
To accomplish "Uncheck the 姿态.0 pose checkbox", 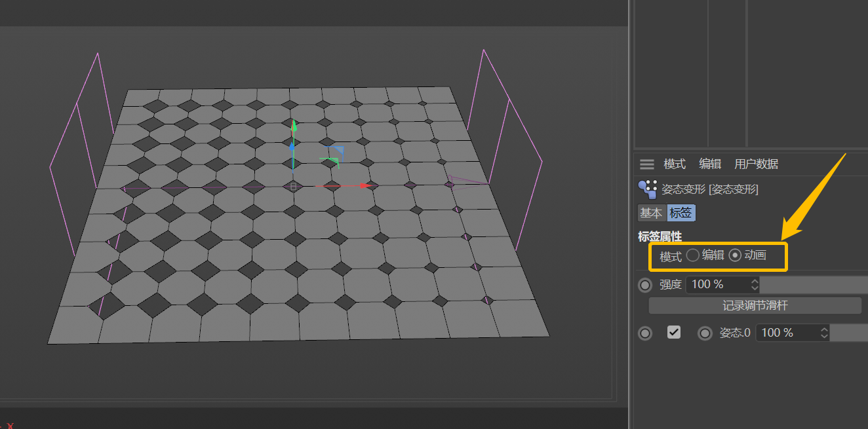I will pyautogui.click(x=674, y=332).
